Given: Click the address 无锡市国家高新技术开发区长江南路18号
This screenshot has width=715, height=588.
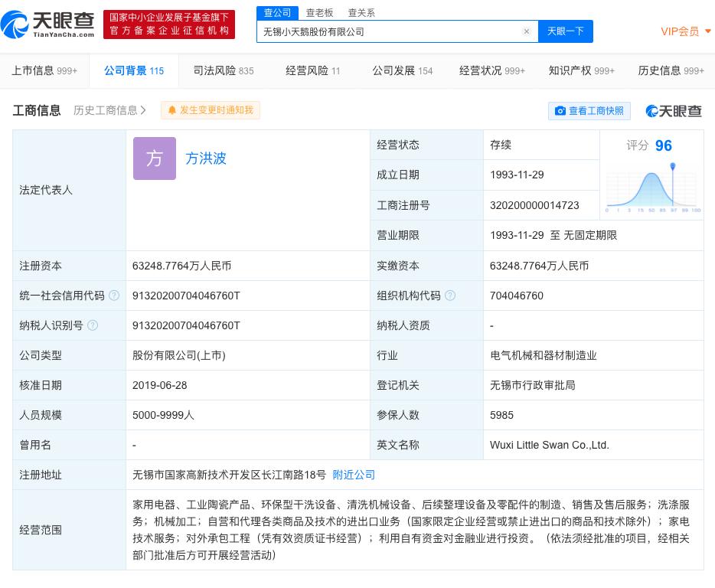Looking at the screenshot, I should click(x=230, y=475).
